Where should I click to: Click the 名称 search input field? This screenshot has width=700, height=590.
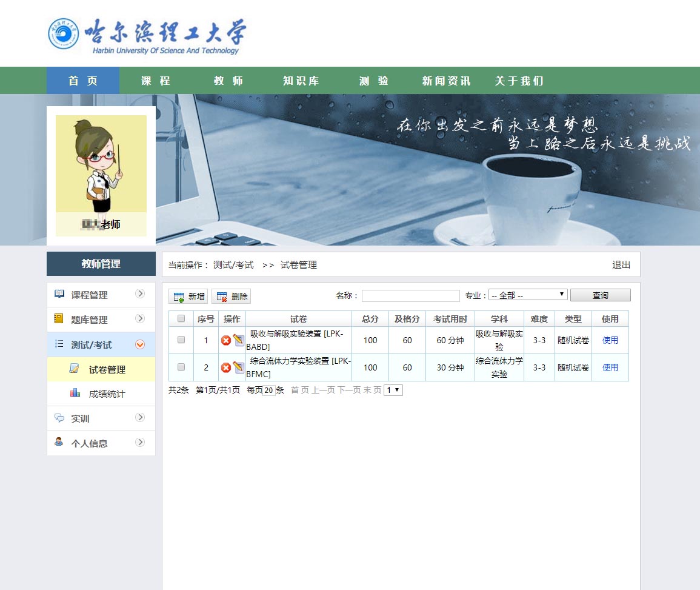[x=410, y=296]
